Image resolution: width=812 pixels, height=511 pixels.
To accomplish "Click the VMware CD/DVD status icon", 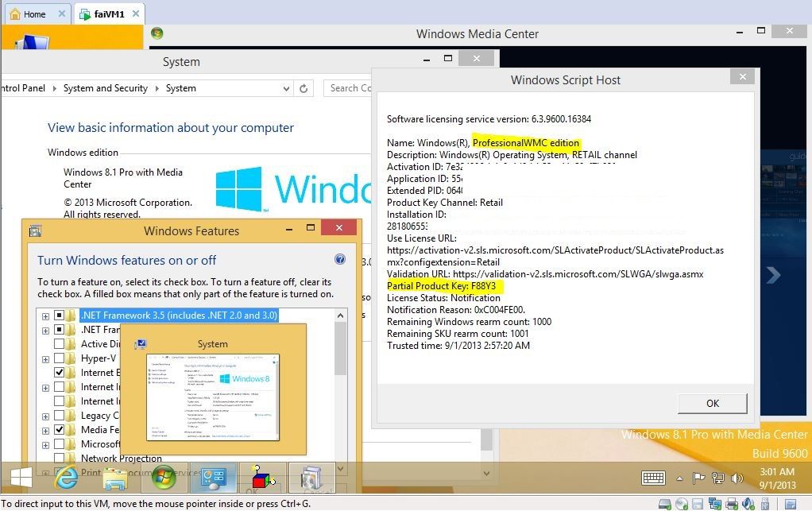I will pos(682,503).
